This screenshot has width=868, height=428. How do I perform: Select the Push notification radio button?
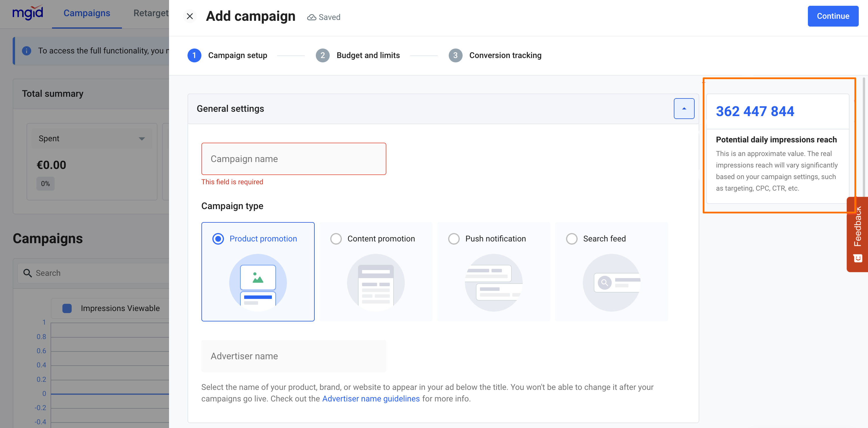[454, 239]
